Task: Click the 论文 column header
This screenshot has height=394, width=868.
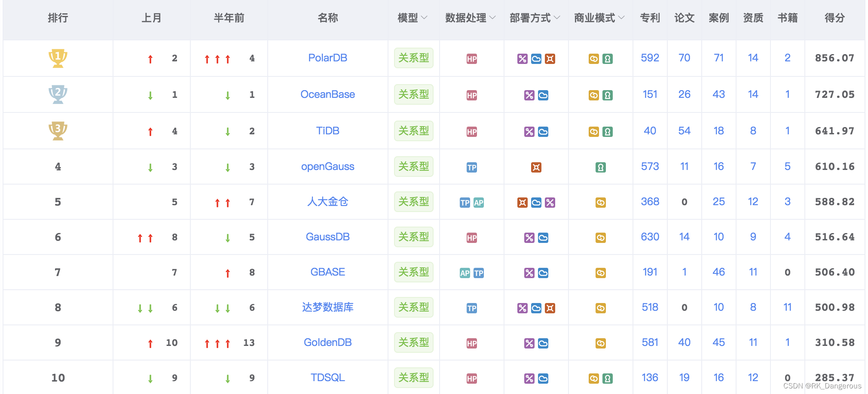Action: [x=685, y=18]
